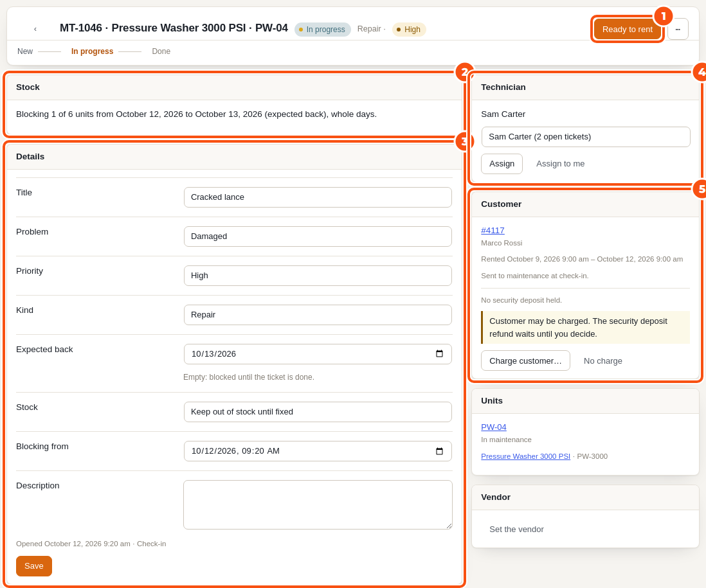Viewport: 706px width, 588px height.
Task: Choose Assign to me
Action: point(560,164)
